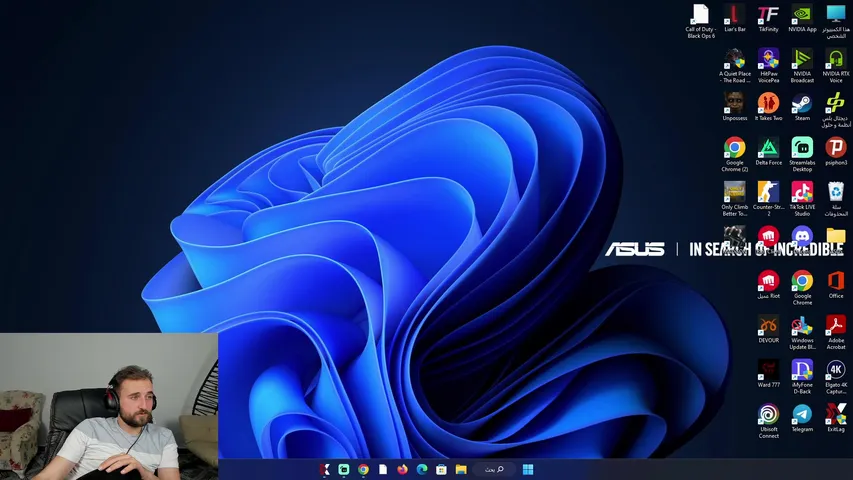Launch Elgato 4K Capture utility
Image resolution: width=853 pixels, height=480 pixels.
click(836, 377)
